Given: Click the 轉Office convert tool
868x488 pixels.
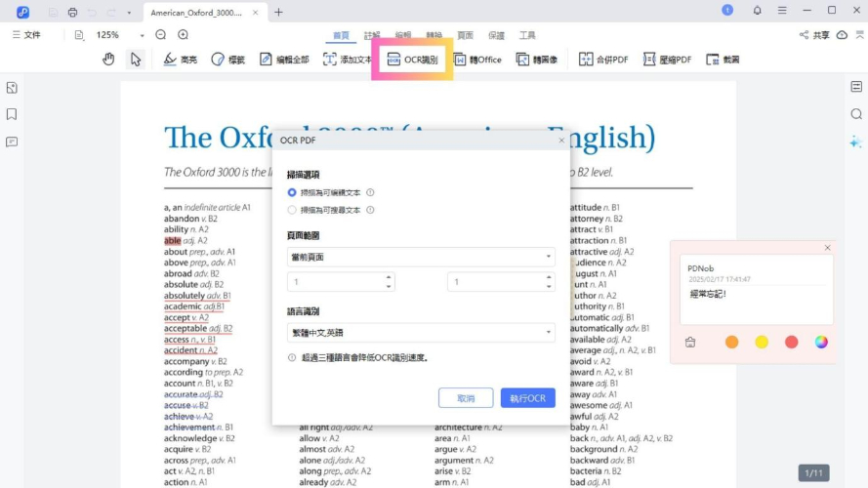Looking at the screenshot, I should pos(477,60).
